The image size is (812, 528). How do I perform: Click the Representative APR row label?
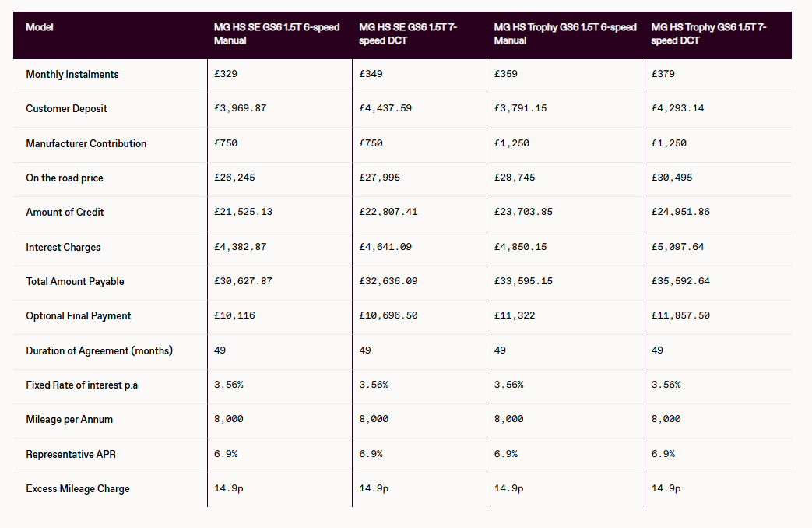click(71, 454)
